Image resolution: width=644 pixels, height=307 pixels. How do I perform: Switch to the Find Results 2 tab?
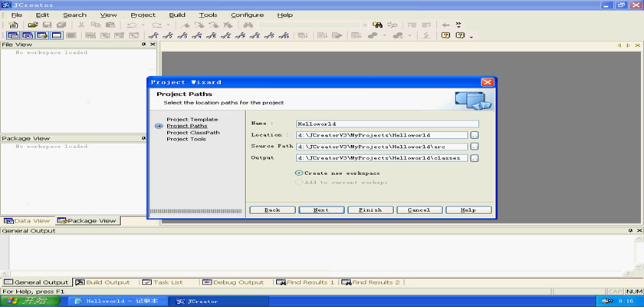(370, 282)
